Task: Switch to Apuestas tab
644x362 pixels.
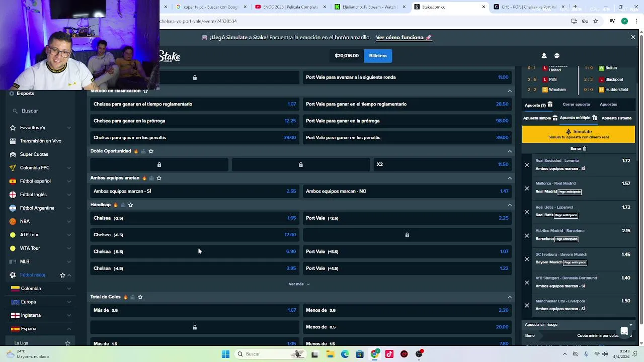Action: point(608,105)
